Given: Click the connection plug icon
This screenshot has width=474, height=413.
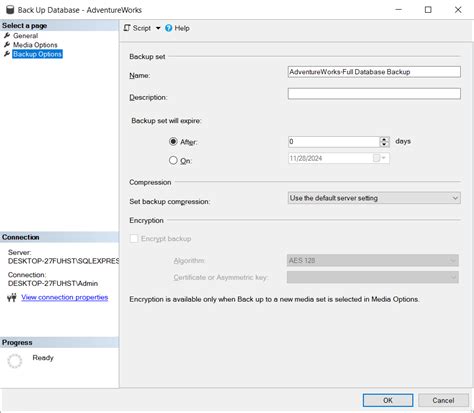Looking at the screenshot, I should [12, 297].
